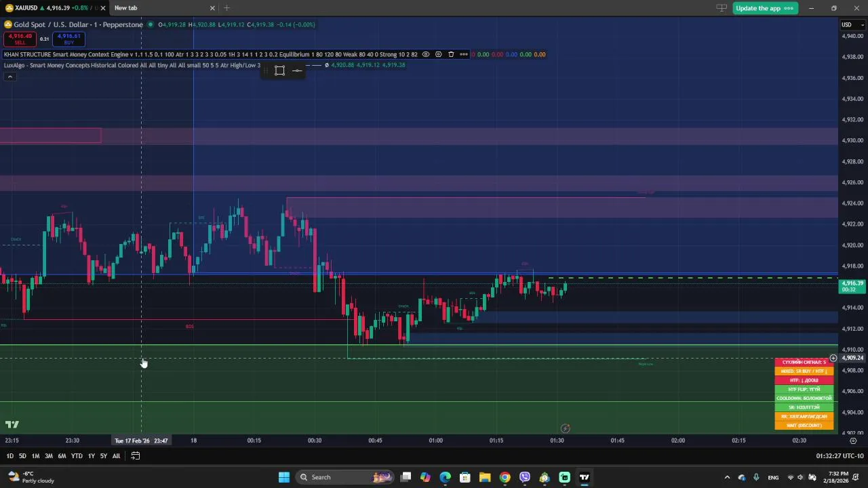The image size is (868, 488).
Task: Open Viber from taskbar
Action: pos(525,477)
